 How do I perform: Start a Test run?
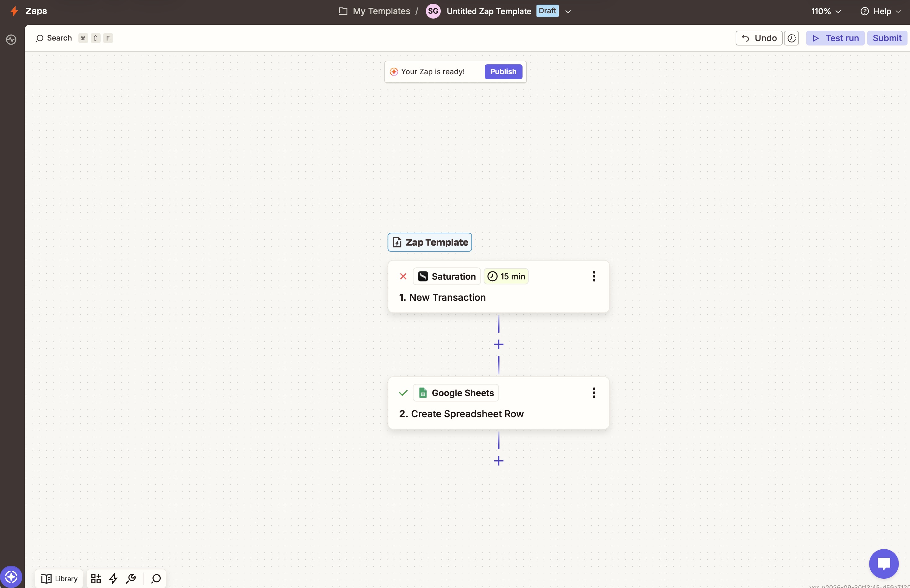pyautogui.click(x=835, y=38)
